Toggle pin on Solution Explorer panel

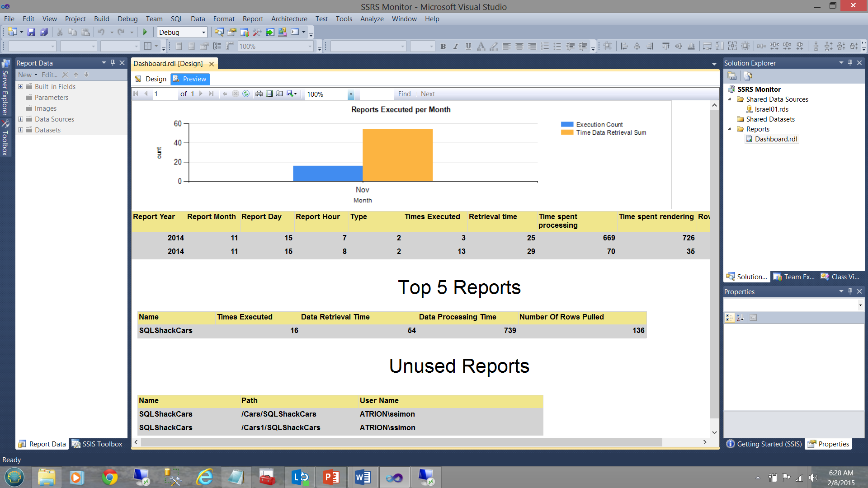coord(850,63)
